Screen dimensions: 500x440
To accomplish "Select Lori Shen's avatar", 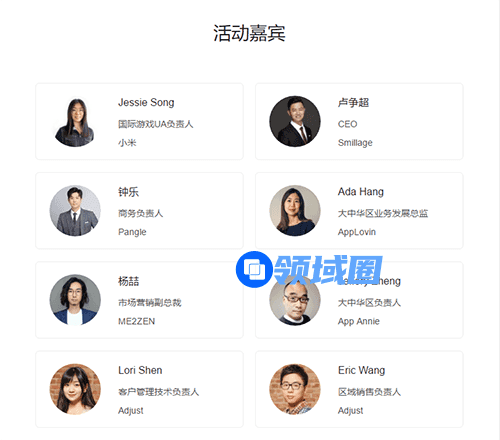I will [75, 389].
